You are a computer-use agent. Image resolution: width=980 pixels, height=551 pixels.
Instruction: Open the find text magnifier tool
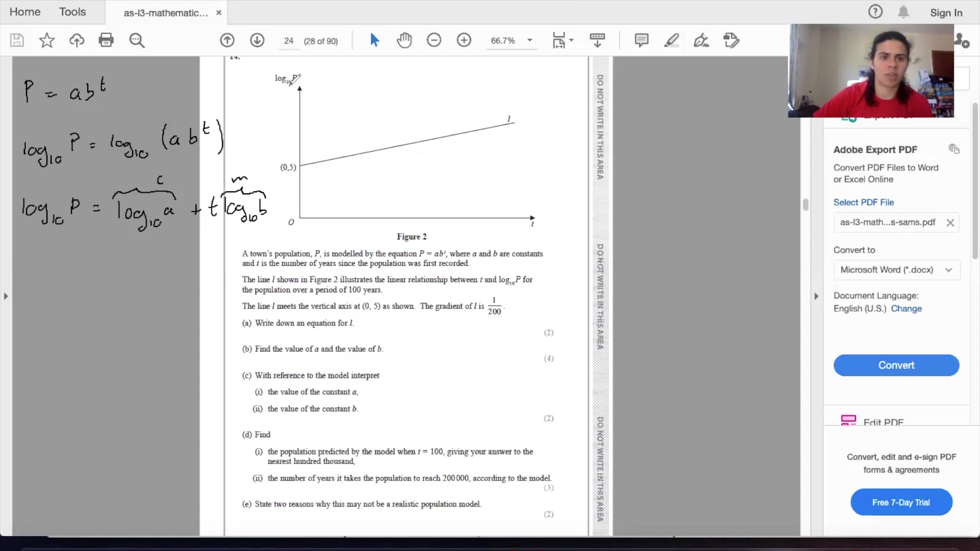[137, 40]
